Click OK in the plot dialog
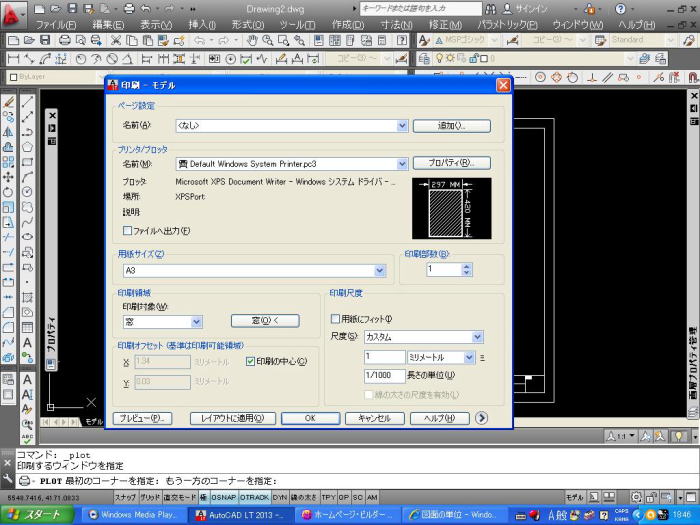Viewport: 700px width, 525px height. (x=310, y=418)
